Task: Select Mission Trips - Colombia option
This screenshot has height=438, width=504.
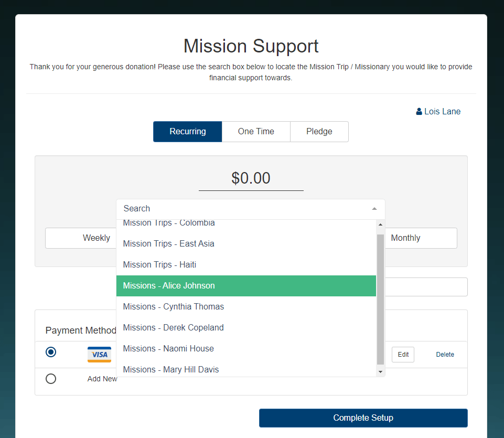Action: pos(246,223)
